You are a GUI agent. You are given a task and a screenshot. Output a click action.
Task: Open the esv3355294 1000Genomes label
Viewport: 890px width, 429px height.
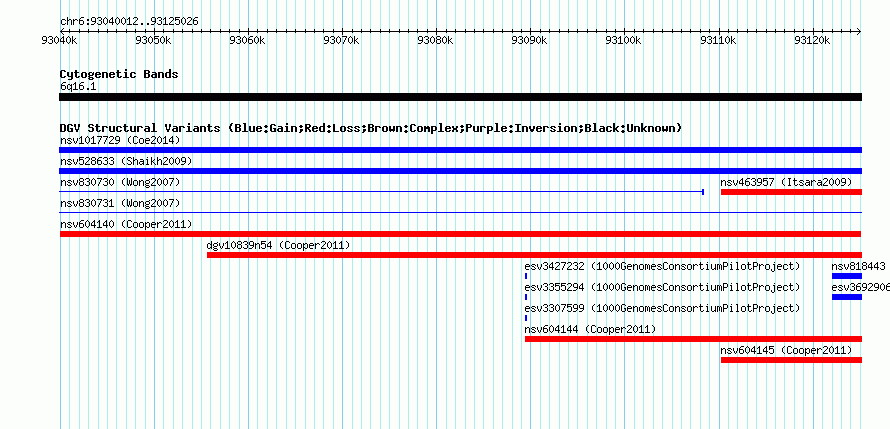tap(662, 287)
